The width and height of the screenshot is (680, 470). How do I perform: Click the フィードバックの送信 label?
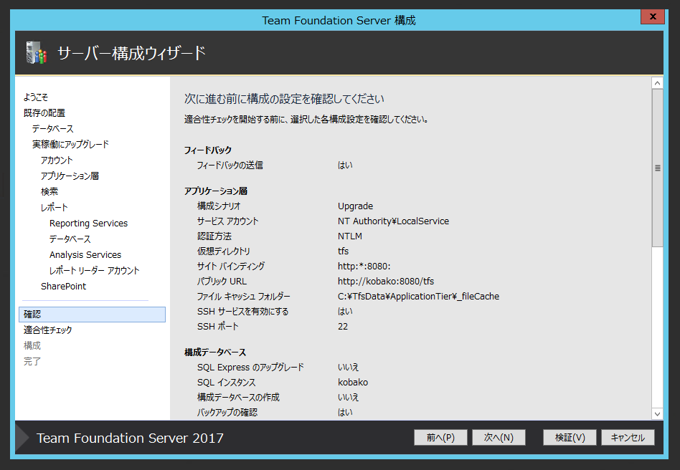(x=230, y=165)
